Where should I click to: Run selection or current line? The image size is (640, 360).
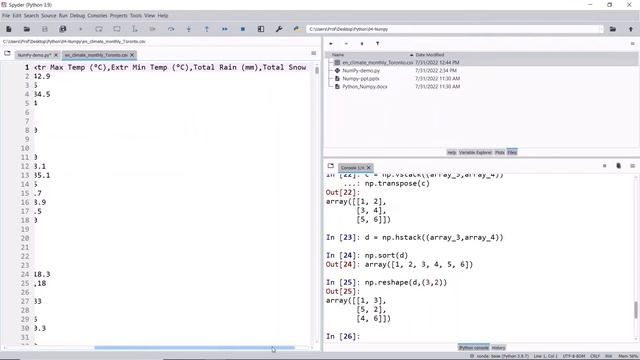(135, 29)
